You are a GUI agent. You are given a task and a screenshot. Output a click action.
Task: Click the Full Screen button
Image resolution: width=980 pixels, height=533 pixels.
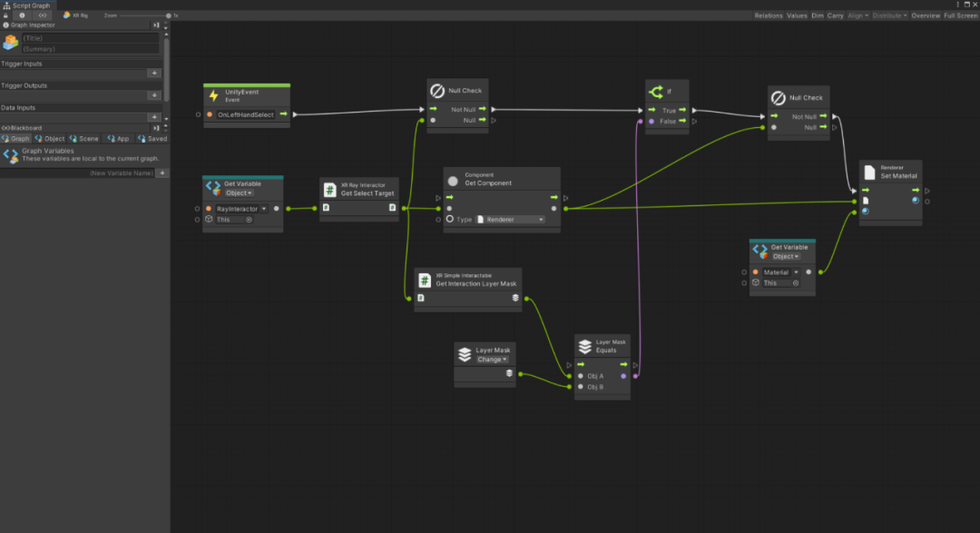pyautogui.click(x=961, y=15)
